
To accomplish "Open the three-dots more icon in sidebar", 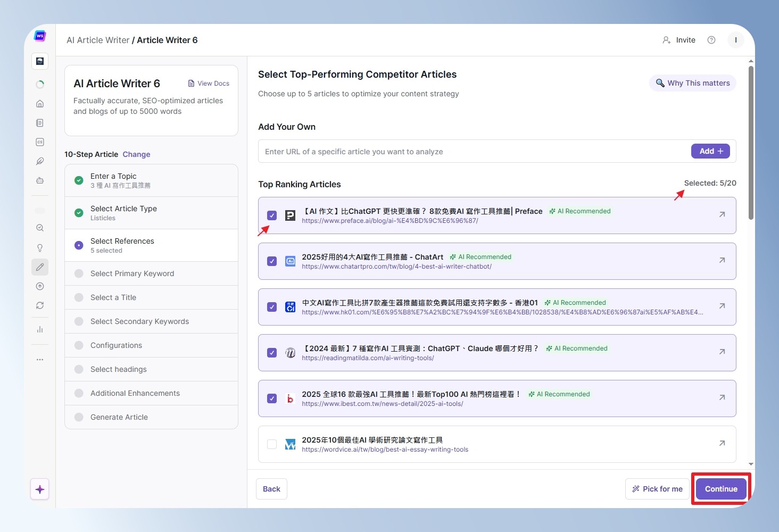I will [40, 360].
